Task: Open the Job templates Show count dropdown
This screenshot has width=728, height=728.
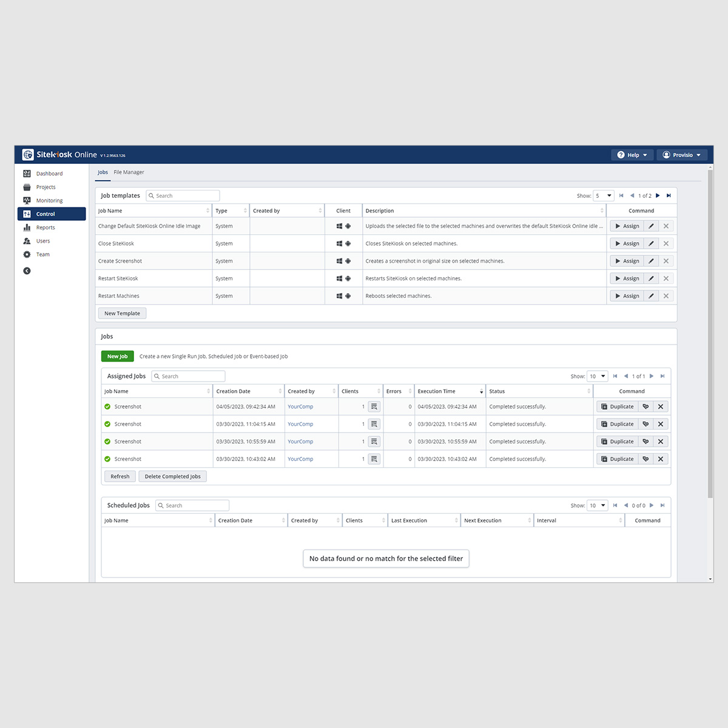Action: (x=604, y=195)
